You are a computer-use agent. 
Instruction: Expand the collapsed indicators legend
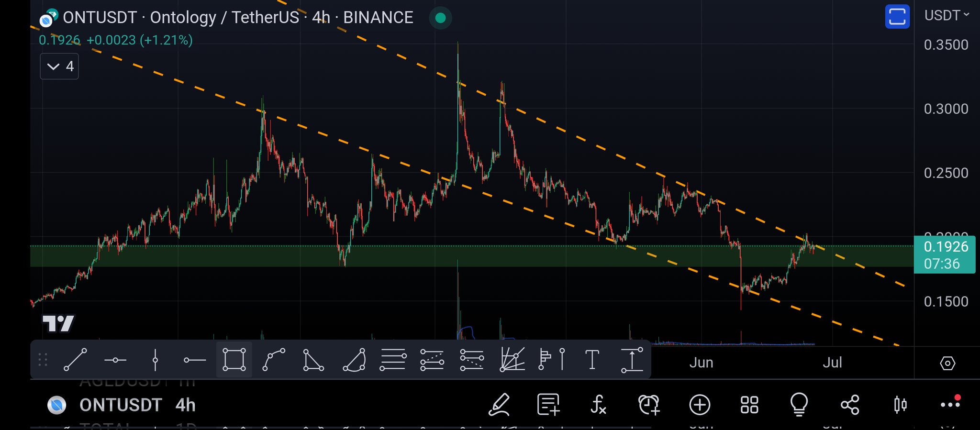click(59, 66)
